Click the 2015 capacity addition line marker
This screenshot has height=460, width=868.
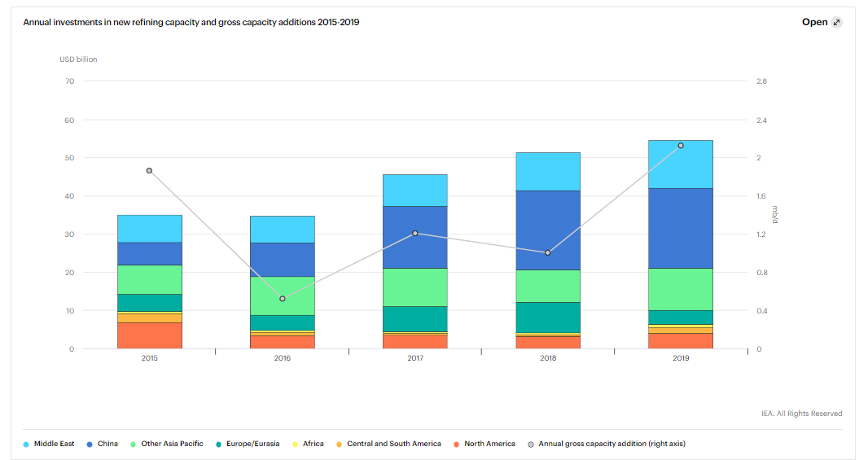(150, 170)
